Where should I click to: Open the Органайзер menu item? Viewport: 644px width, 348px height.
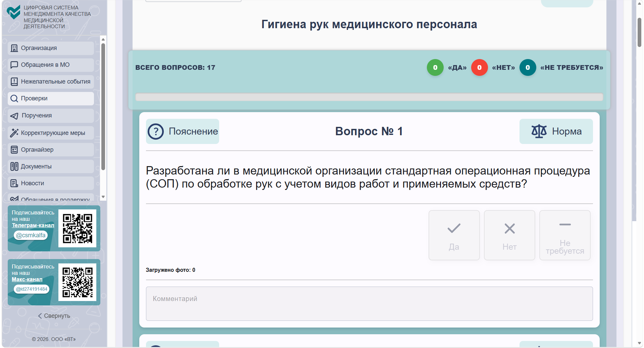point(51,150)
